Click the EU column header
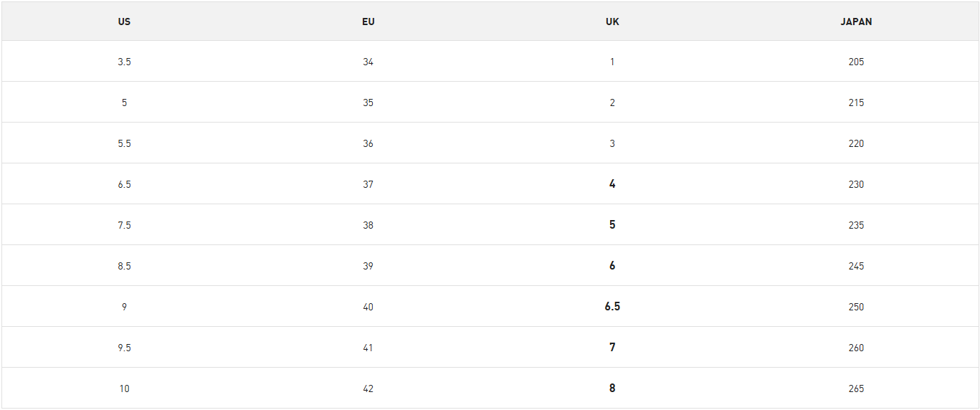Screen dimensions: 980x410 (368, 22)
